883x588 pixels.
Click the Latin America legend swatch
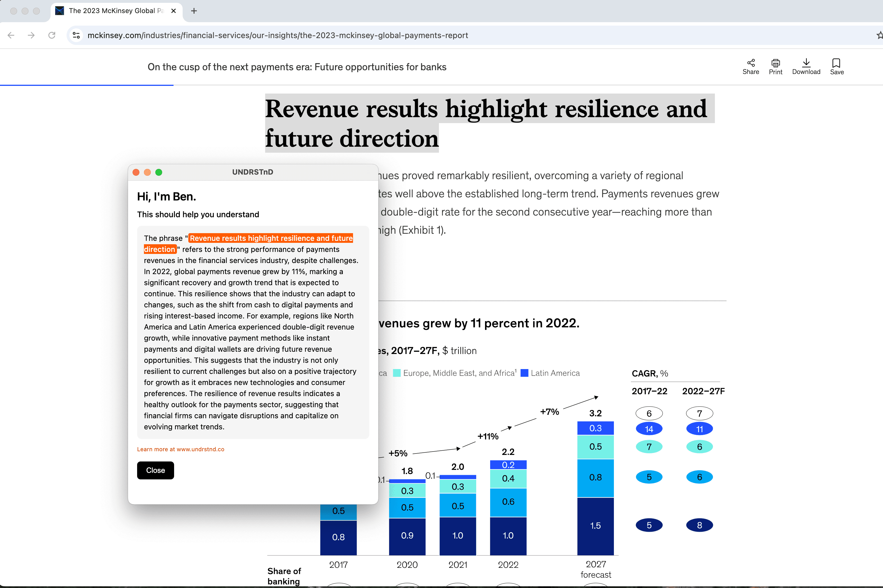[x=524, y=373]
